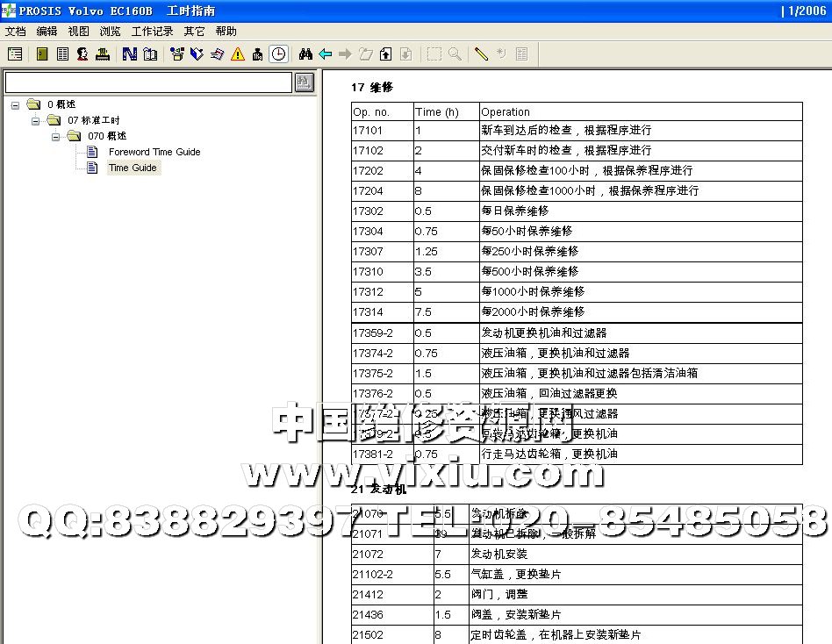
Task: Select the Time Guide tree item
Action: tap(133, 168)
